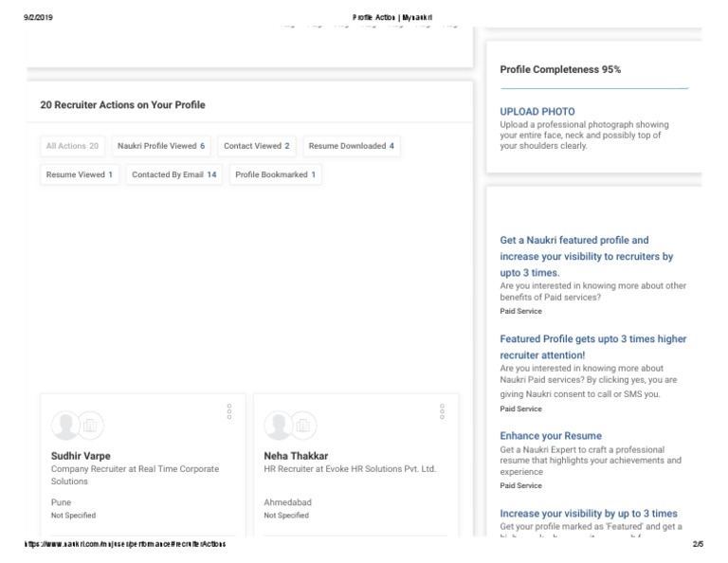Open three-dot menu on Sudhir Varpe card
This screenshot has height=563, width=728.
[x=228, y=411]
